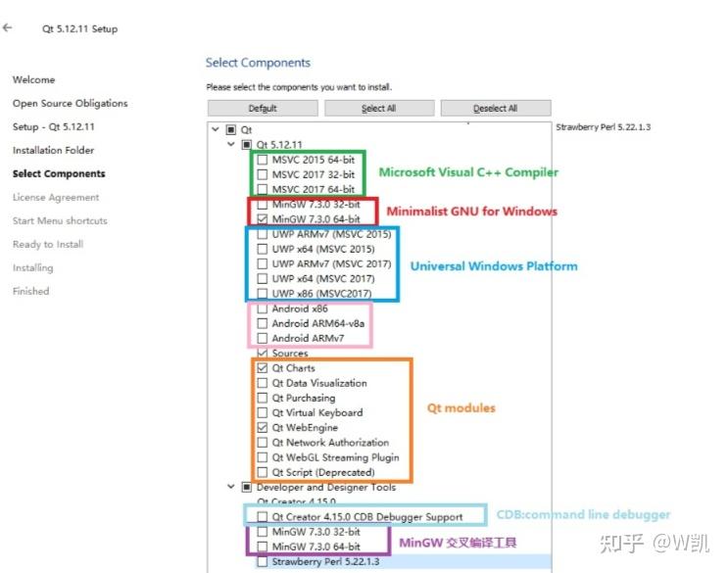728x573 pixels.
Task: Check UWP x64 (MSVC 2015)
Action: (263, 249)
